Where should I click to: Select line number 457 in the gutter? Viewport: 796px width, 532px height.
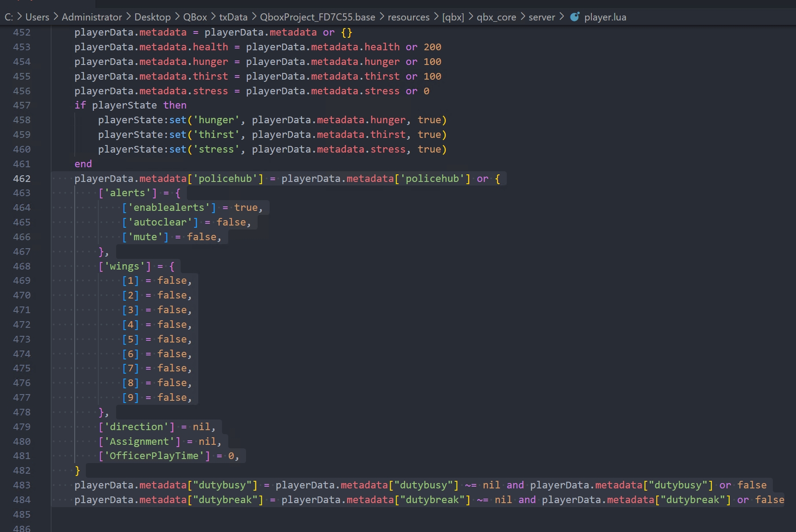(22, 105)
